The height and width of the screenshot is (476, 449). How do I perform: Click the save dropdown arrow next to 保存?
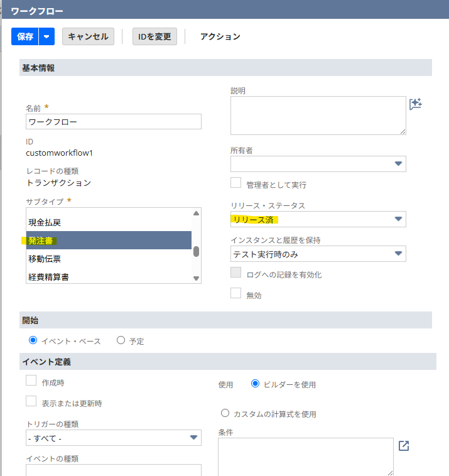[x=47, y=36]
